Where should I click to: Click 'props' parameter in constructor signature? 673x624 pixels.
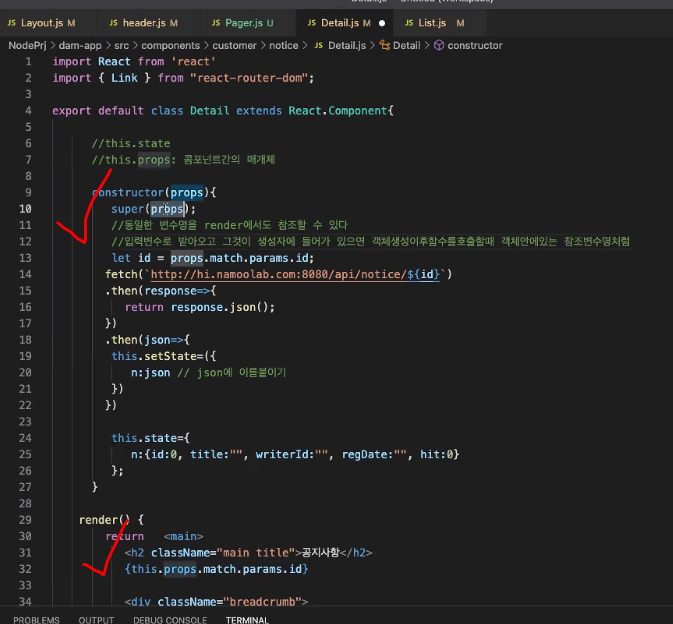[x=187, y=193]
